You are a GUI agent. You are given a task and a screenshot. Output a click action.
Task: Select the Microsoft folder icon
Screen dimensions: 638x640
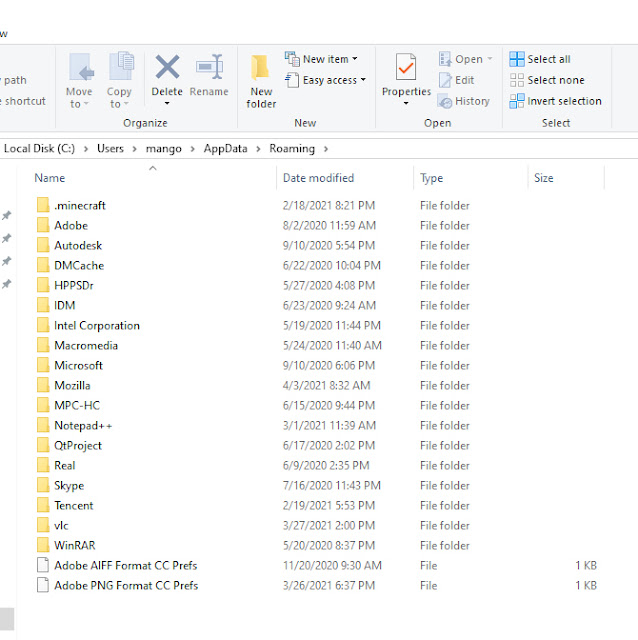[x=43, y=365]
